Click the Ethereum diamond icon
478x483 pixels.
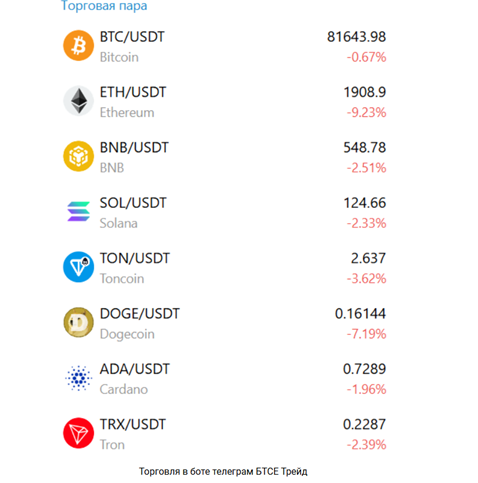[x=78, y=101]
